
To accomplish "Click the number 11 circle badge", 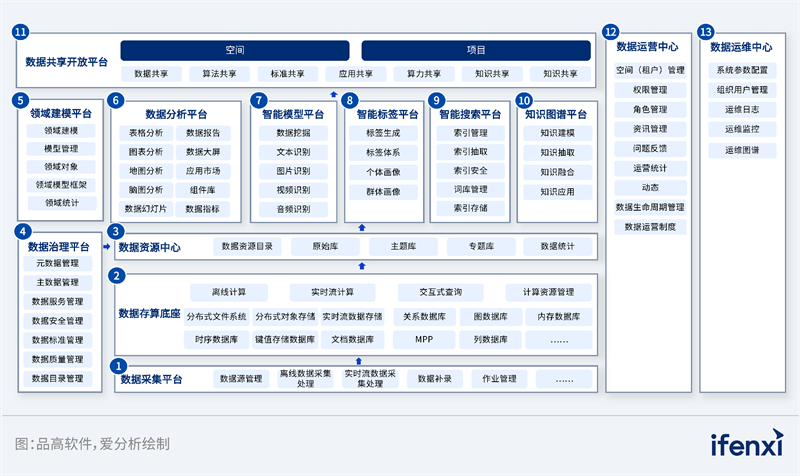I will [x=22, y=32].
